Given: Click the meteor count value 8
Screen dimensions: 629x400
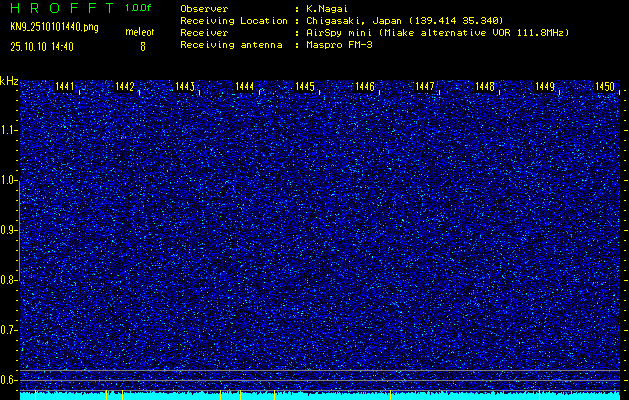Looking at the screenshot, I should pyautogui.click(x=142, y=46).
